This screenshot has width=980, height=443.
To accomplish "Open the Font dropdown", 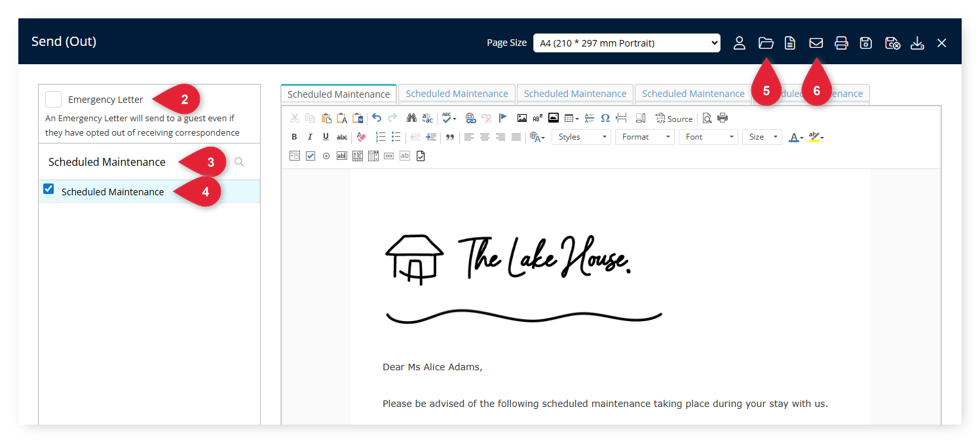I will (708, 137).
